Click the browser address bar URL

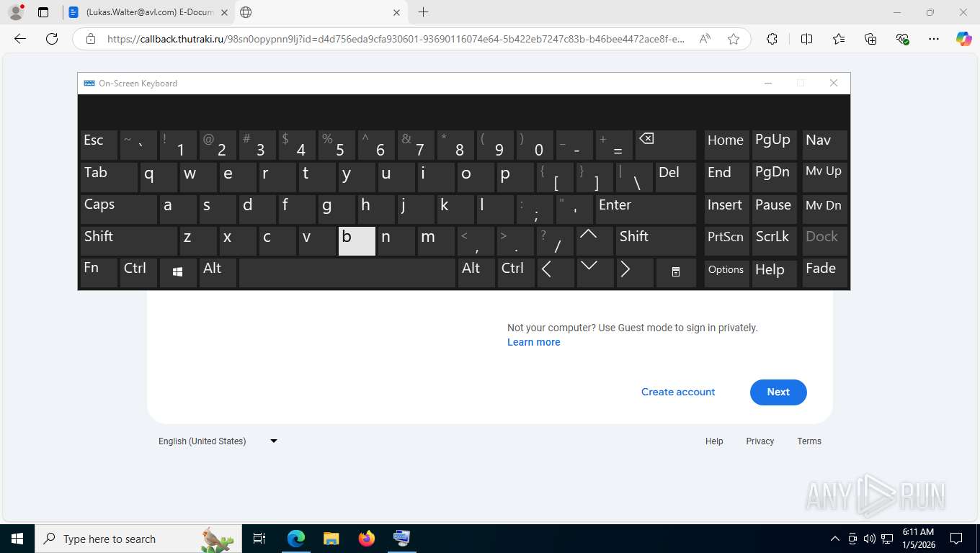(x=396, y=39)
